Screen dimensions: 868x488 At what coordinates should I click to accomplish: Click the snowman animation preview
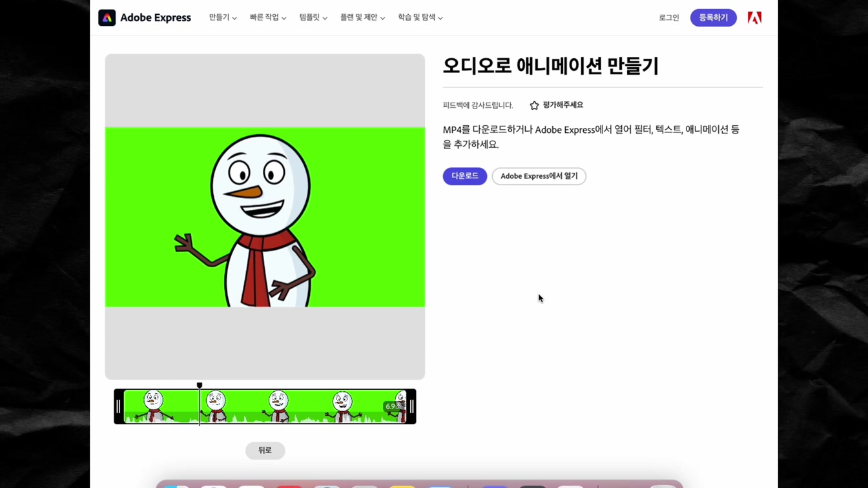pyautogui.click(x=265, y=217)
